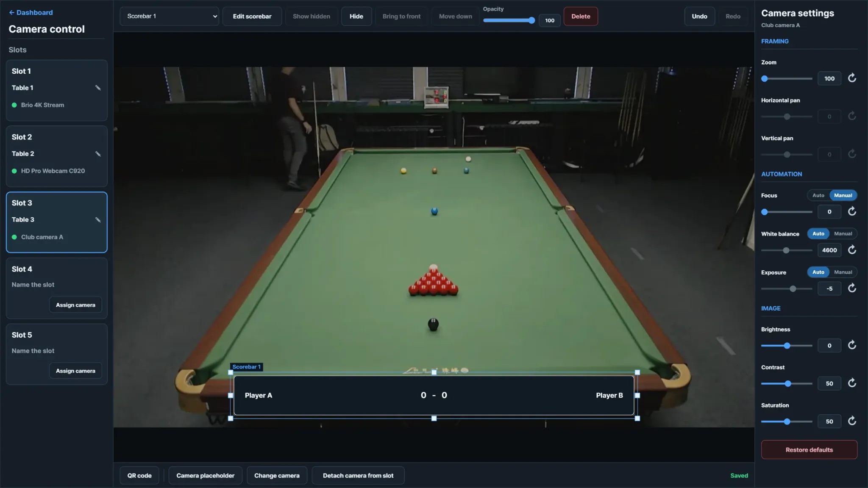Reset the Contrast value
This screenshot has height=488, width=868.
coord(852,383)
